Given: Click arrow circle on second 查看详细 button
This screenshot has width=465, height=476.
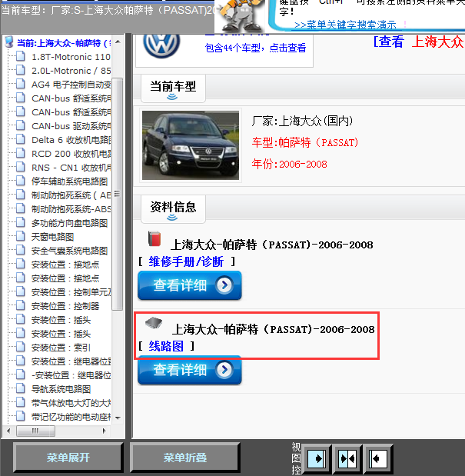Looking at the screenshot, I should pyautogui.click(x=224, y=370).
